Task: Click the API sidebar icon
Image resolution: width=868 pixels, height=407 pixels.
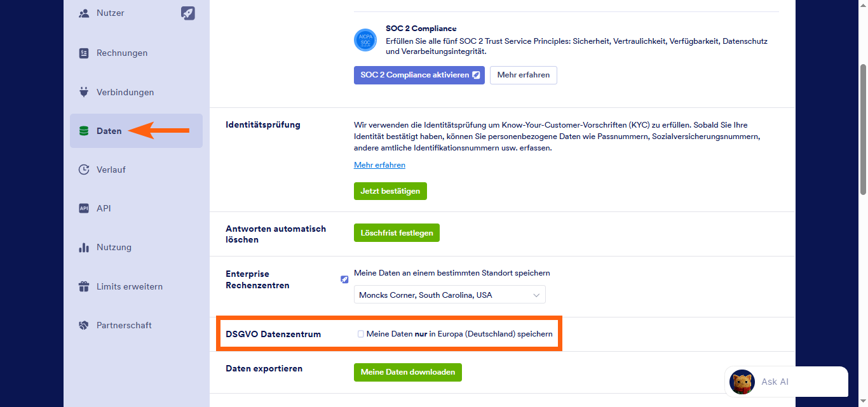Action: click(x=84, y=208)
